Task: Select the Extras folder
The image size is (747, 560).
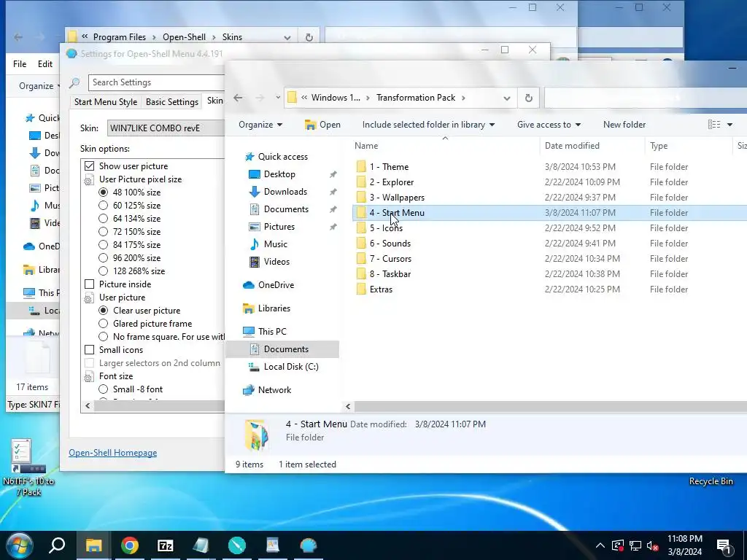Action: click(x=381, y=289)
